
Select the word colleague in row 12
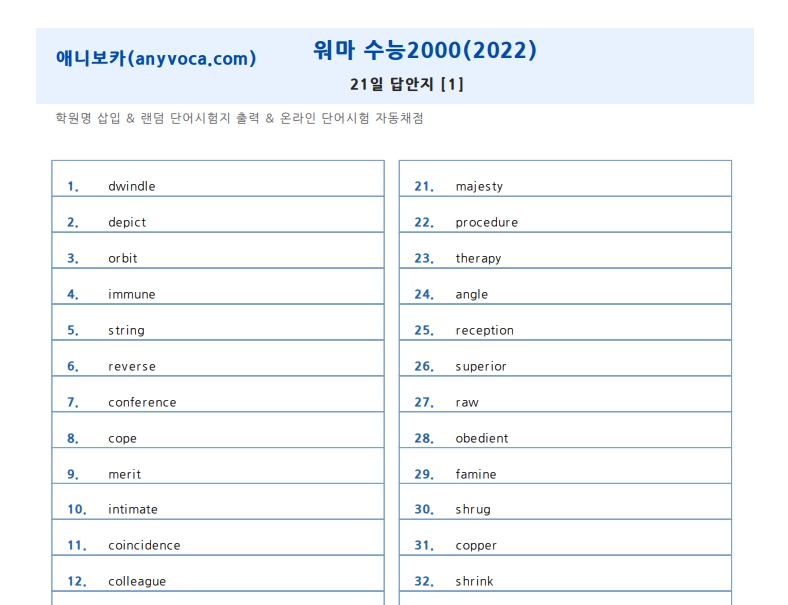[x=137, y=582]
